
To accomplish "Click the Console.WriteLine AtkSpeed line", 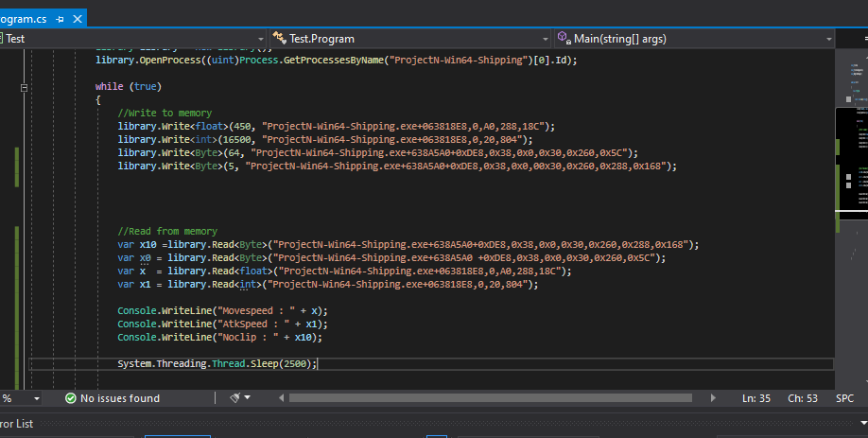I will click(x=222, y=324).
